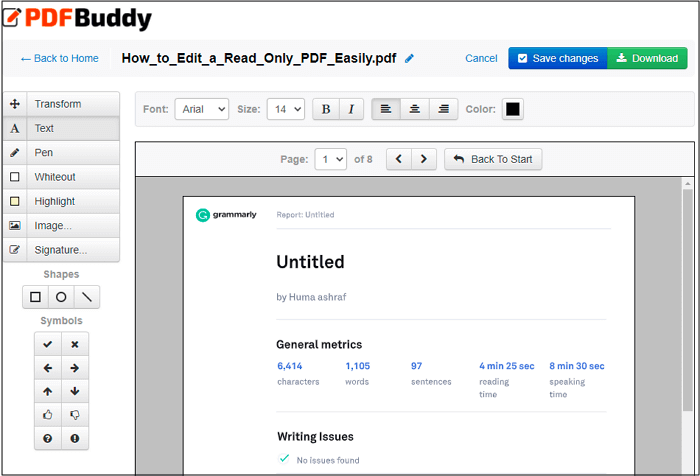Click the scrollbar up arrow
This screenshot has height=476, width=700.
pyautogui.click(x=688, y=184)
